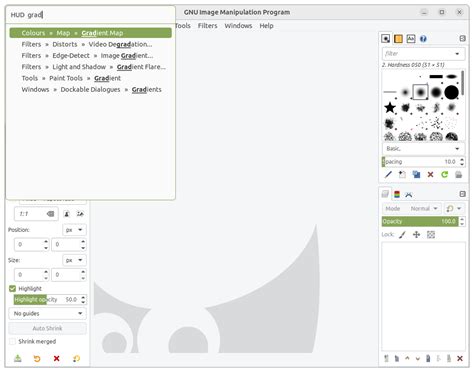
Task: Increase the Opacity value with up stepper
Action: [462, 219]
